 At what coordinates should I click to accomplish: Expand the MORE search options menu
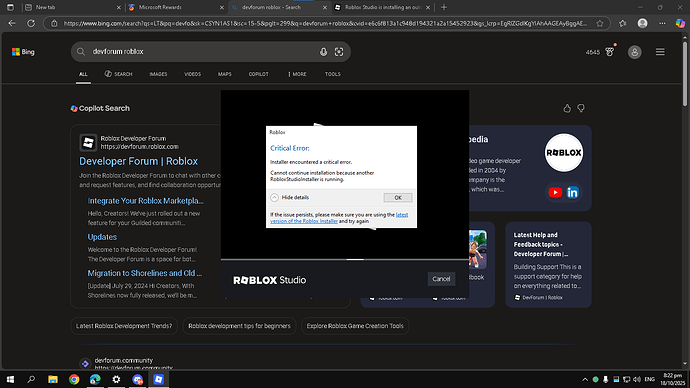click(297, 74)
